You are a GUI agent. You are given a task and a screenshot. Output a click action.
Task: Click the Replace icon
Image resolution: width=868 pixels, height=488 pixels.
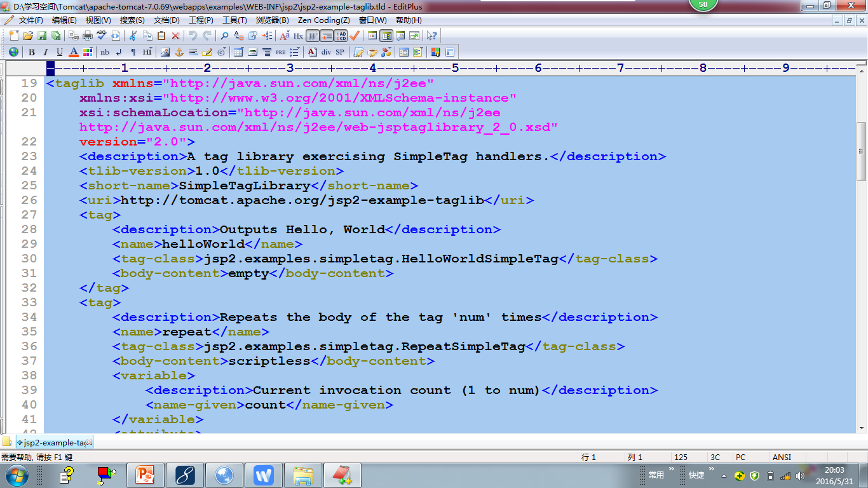[x=239, y=36]
